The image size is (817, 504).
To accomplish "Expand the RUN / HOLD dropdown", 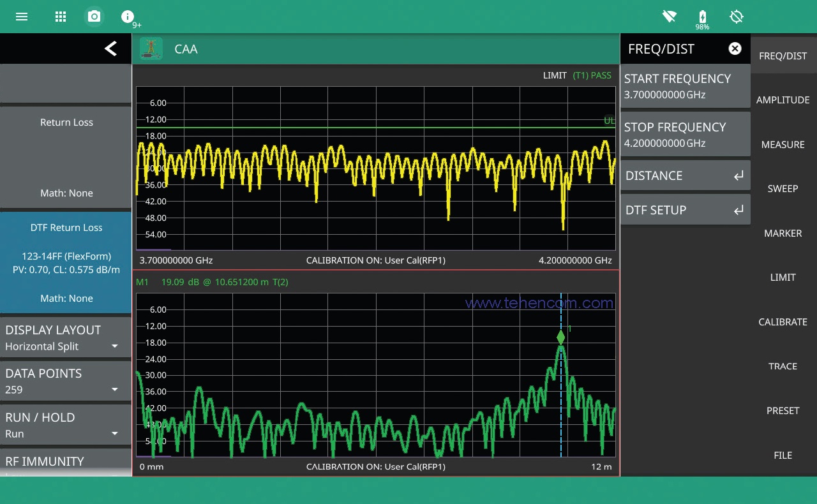I will (x=66, y=426).
